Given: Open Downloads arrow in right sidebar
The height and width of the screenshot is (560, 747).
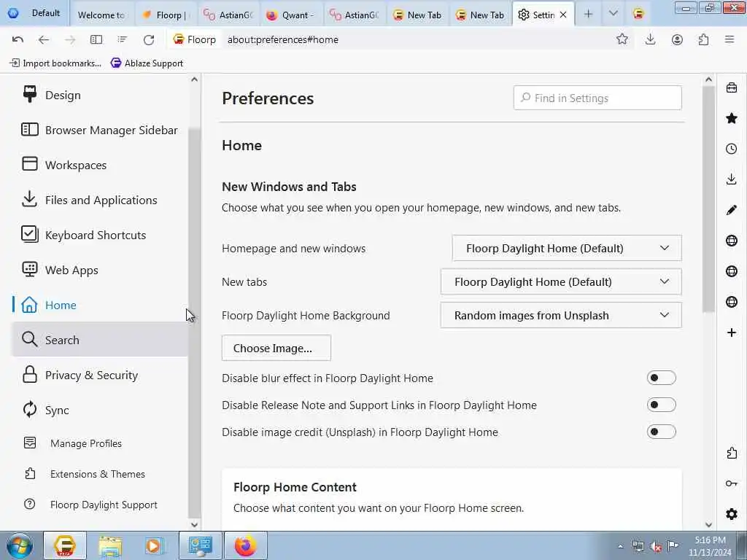Looking at the screenshot, I should click(x=731, y=179).
